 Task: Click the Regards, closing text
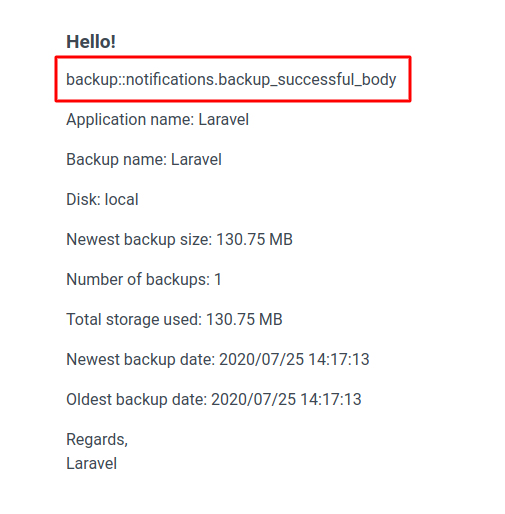coord(97,440)
